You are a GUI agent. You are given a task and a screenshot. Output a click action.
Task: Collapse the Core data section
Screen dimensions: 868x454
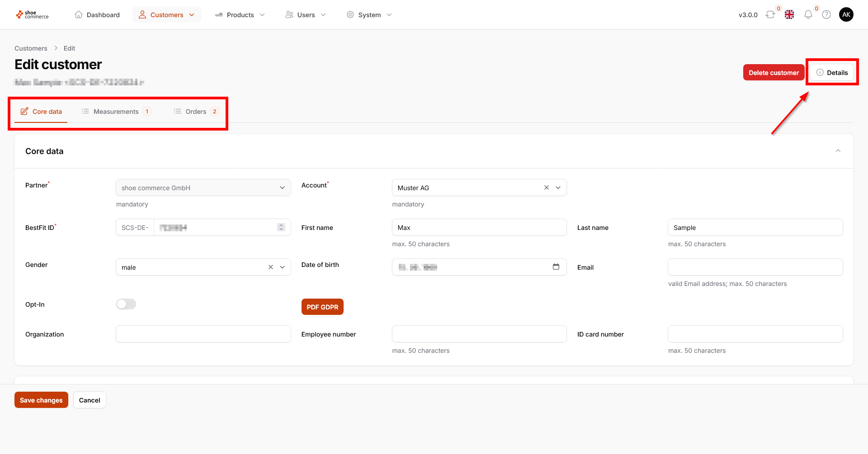[838, 151]
